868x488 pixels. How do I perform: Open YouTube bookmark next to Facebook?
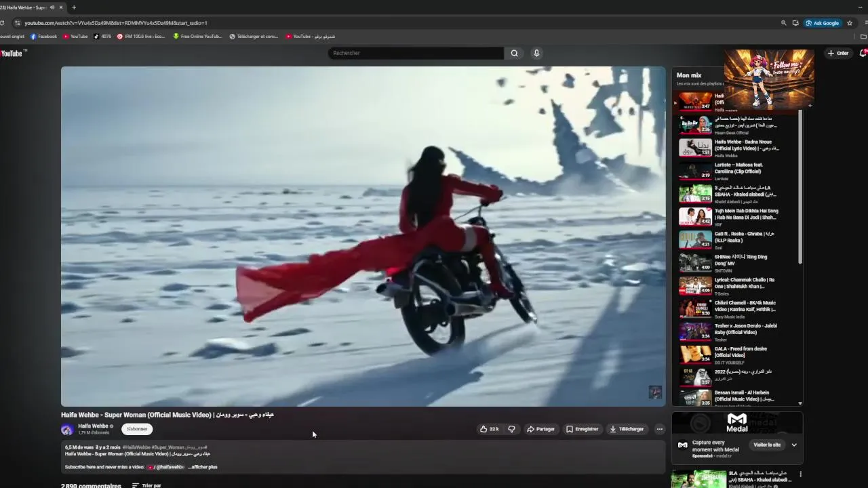[x=75, y=37]
